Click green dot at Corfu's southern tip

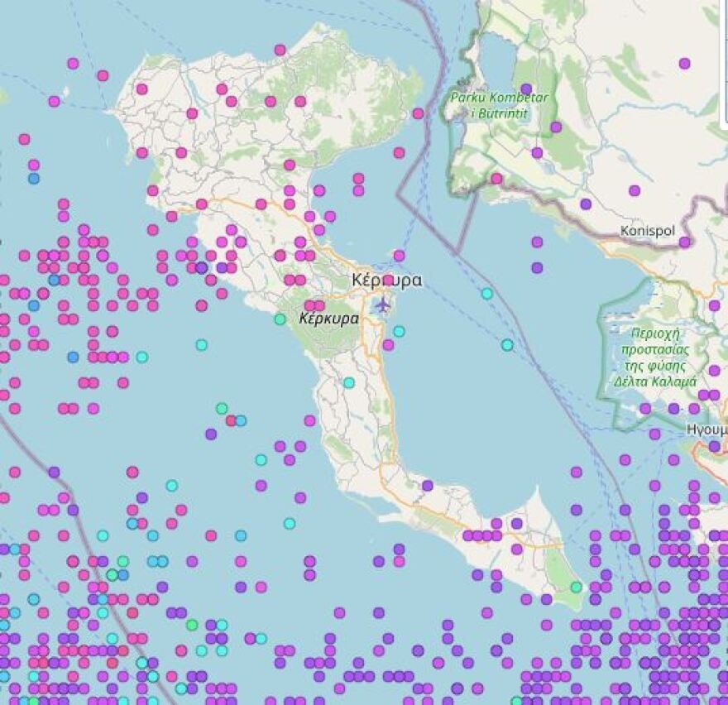pyautogui.click(x=576, y=587)
